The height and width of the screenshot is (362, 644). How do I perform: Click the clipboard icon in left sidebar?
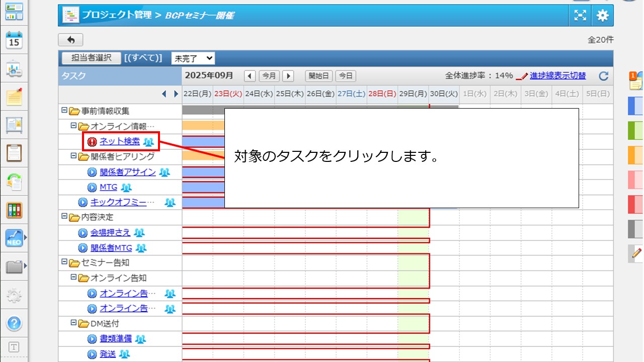pos(14,153)
